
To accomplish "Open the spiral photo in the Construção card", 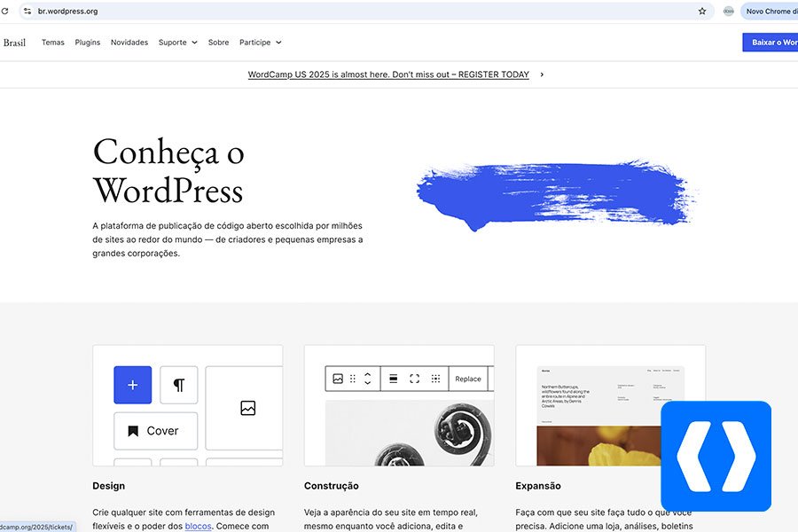I will tap(410, 433).
